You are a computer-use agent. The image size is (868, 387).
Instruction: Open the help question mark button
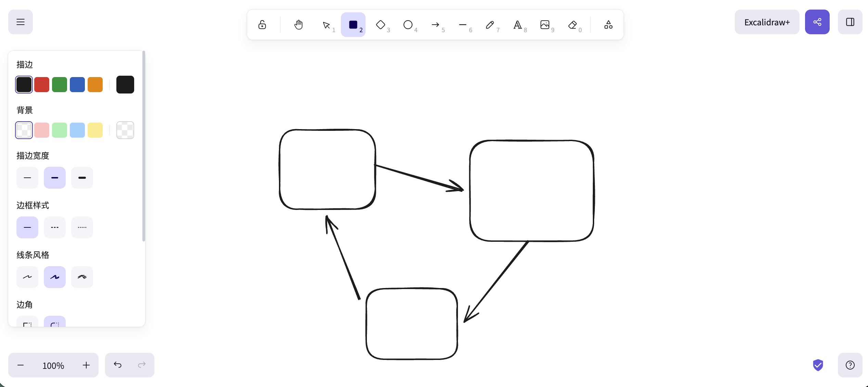[850, 365]
